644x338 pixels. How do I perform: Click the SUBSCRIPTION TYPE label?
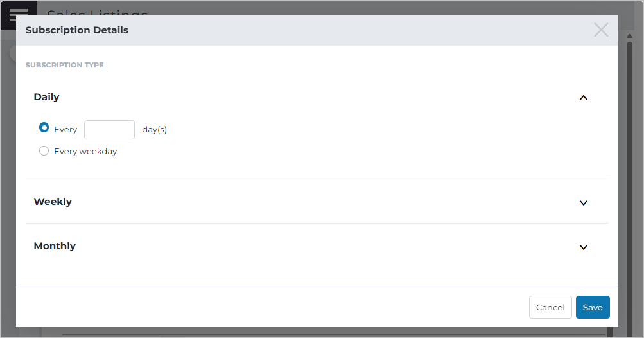click(64, 65)
